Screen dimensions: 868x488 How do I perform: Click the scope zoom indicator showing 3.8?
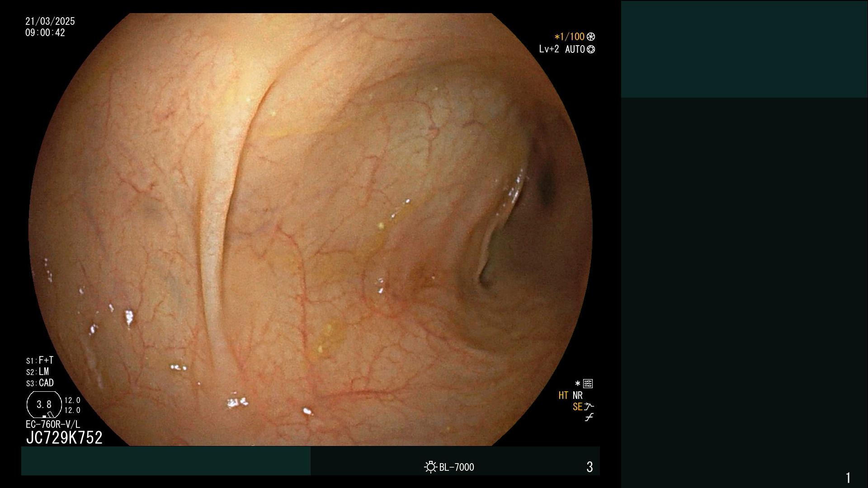coord(44,405)
